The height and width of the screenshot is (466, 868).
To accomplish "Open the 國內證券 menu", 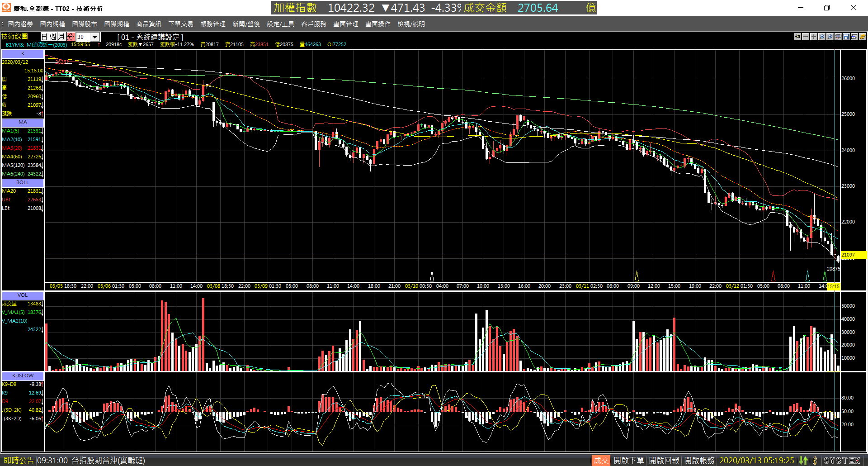I will click(20, 24).
